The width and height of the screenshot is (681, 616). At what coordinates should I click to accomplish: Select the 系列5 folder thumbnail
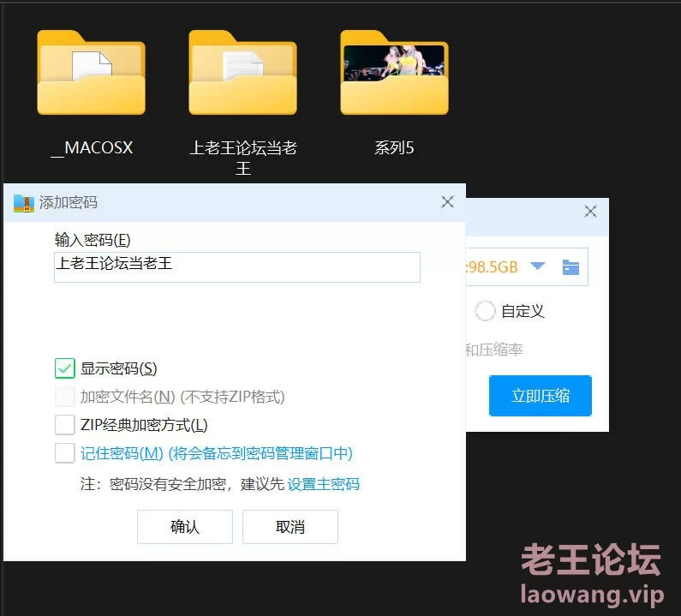394,73
